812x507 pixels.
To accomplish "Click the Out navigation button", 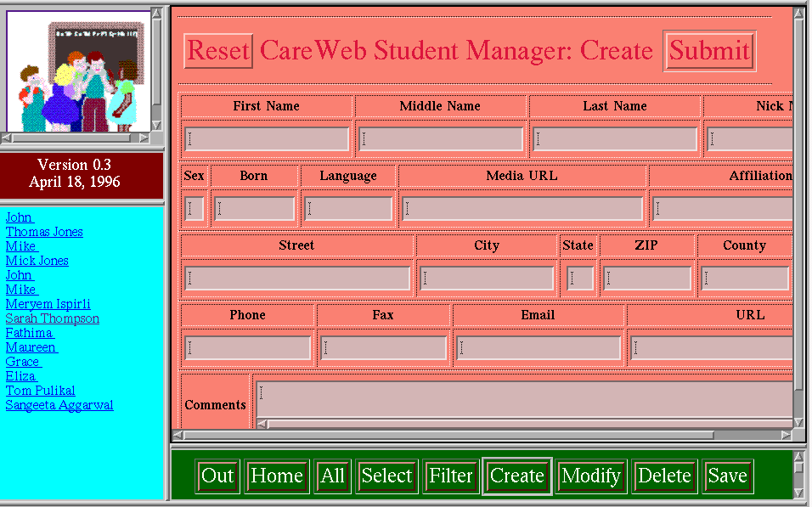I will [217, 476].
